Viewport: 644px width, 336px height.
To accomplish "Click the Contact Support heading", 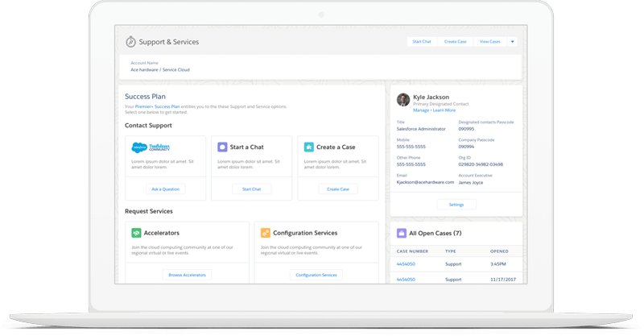I will point(148,126).
